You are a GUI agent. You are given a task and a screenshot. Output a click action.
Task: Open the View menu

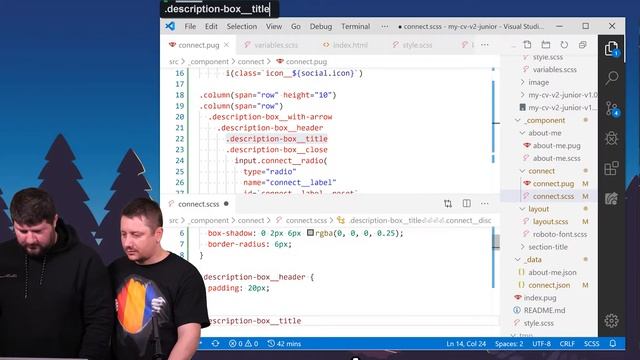pyautogui.click(x=274, y=27)
